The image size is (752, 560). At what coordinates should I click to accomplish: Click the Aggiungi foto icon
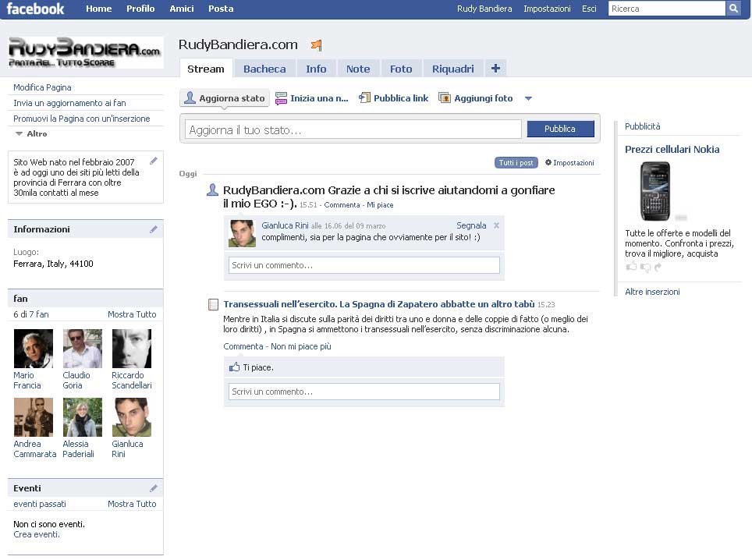[445, 97]
